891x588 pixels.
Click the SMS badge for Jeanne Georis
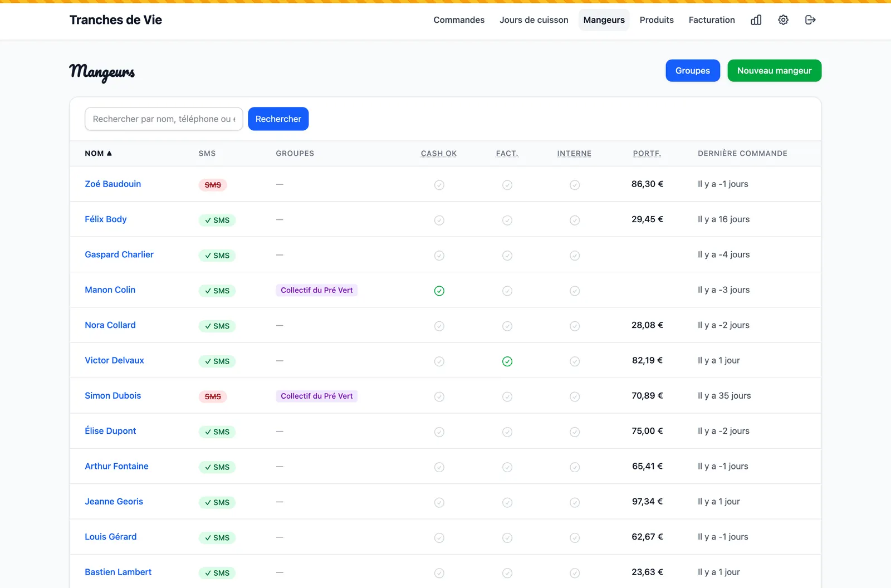[217, 502]
